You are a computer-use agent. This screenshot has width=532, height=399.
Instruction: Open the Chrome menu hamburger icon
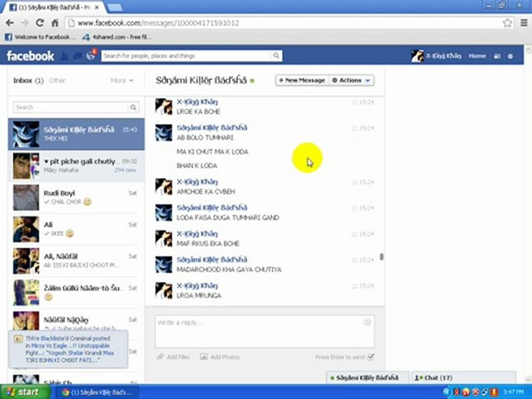click(524, 23)
